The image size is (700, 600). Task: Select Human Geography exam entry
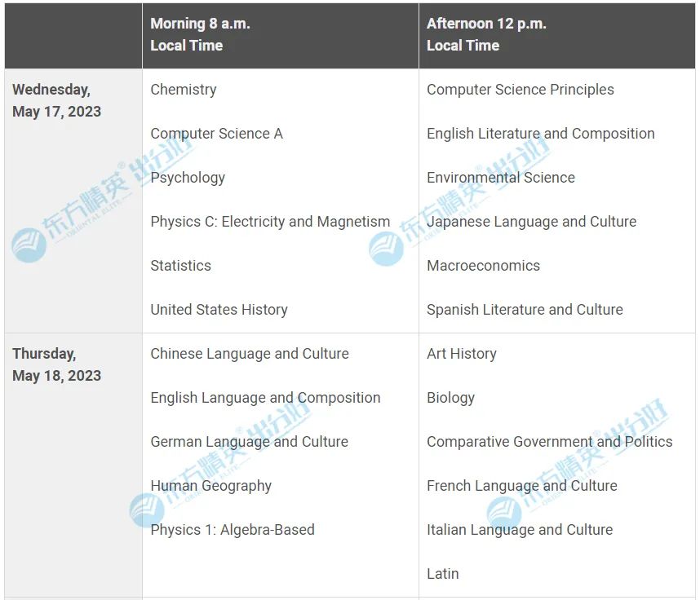click(210, 486)
